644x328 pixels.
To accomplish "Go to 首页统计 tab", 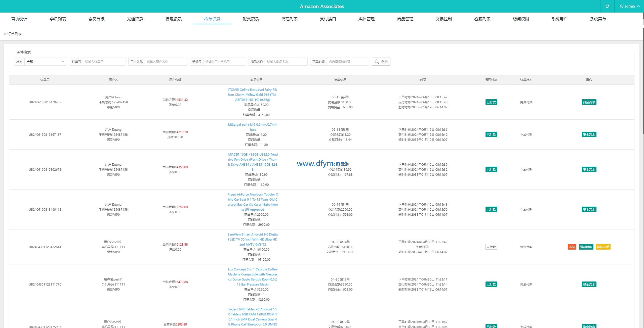I will 19,19.
